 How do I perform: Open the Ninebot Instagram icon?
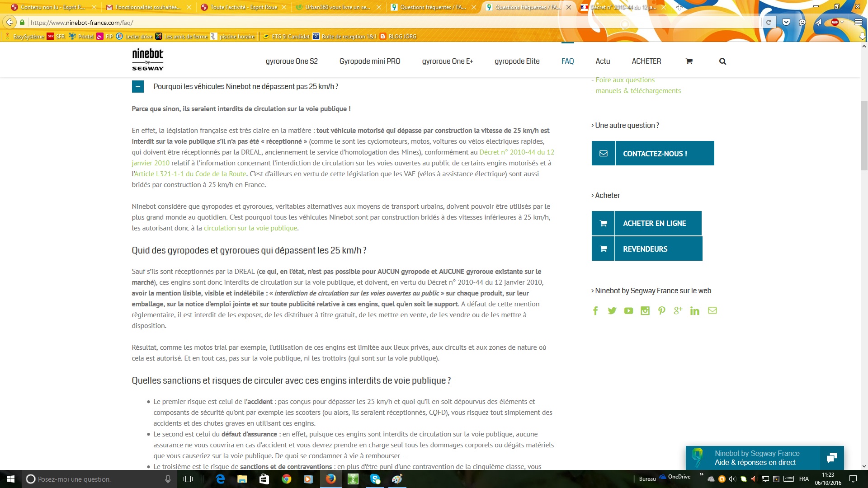pyautogui.click(x=645, y=311)
